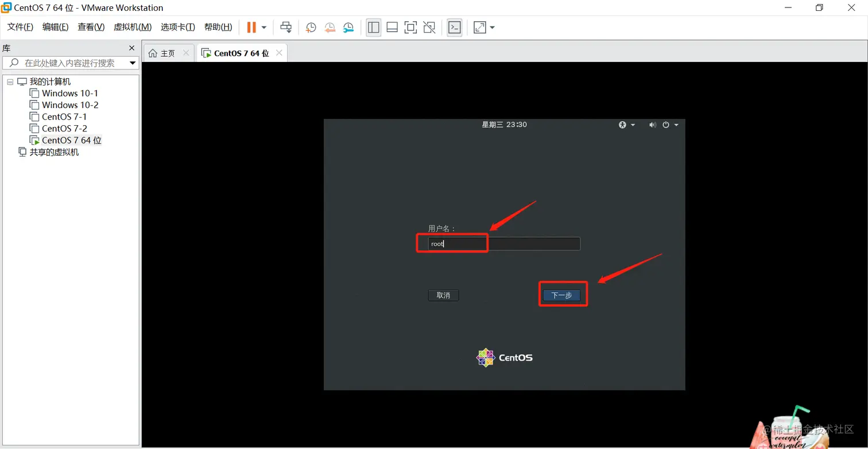868x449 pixels.
Task: Open the 查看(V) menu
Action: click(x=91, y=27)
